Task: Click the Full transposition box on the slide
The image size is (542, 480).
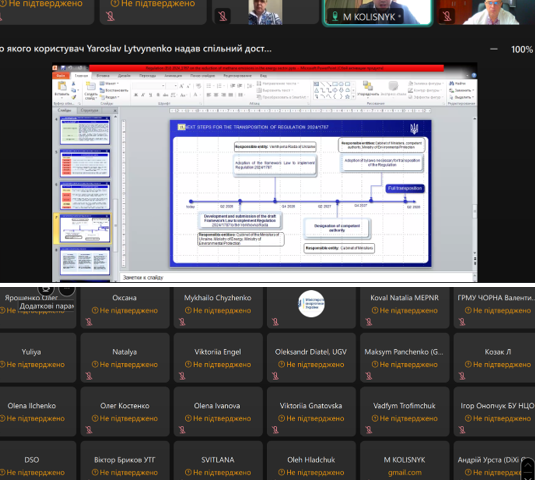Action: point(405,188)
